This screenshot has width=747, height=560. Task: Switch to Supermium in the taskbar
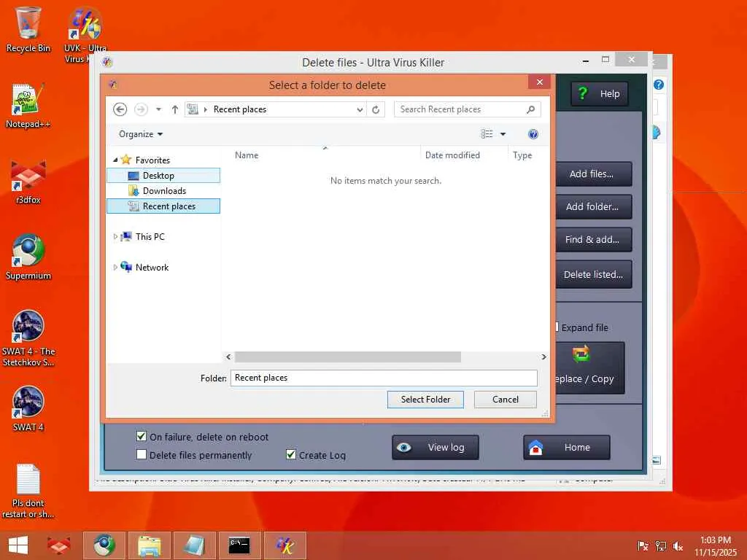coord(104,545)
